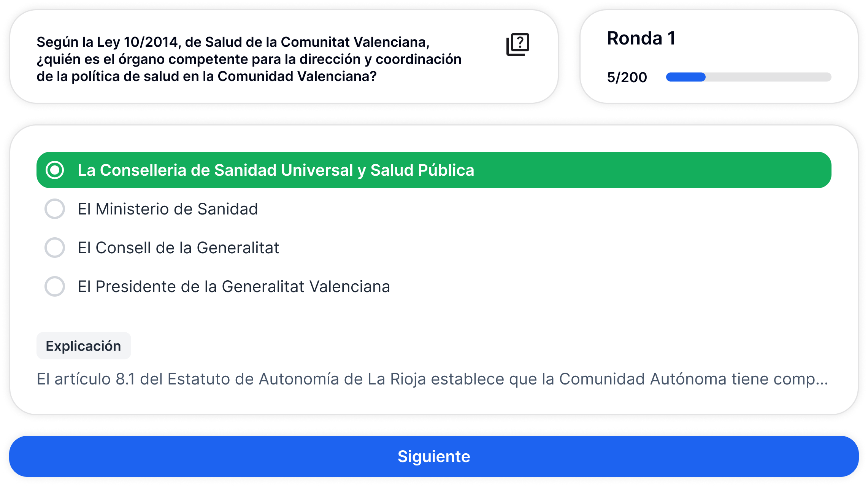The width and height of the screenshot is (868, 486).
Task: Click the question help cards icon
Action: coord(518,44)
